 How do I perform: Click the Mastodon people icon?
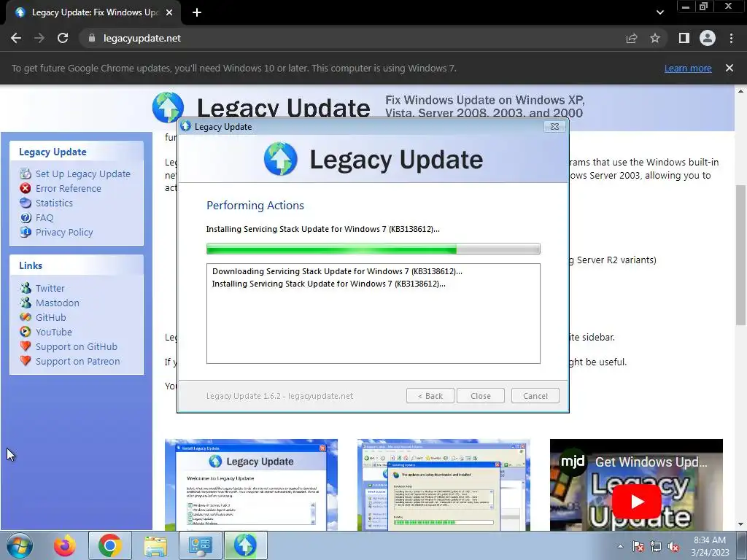coord(26,303)
